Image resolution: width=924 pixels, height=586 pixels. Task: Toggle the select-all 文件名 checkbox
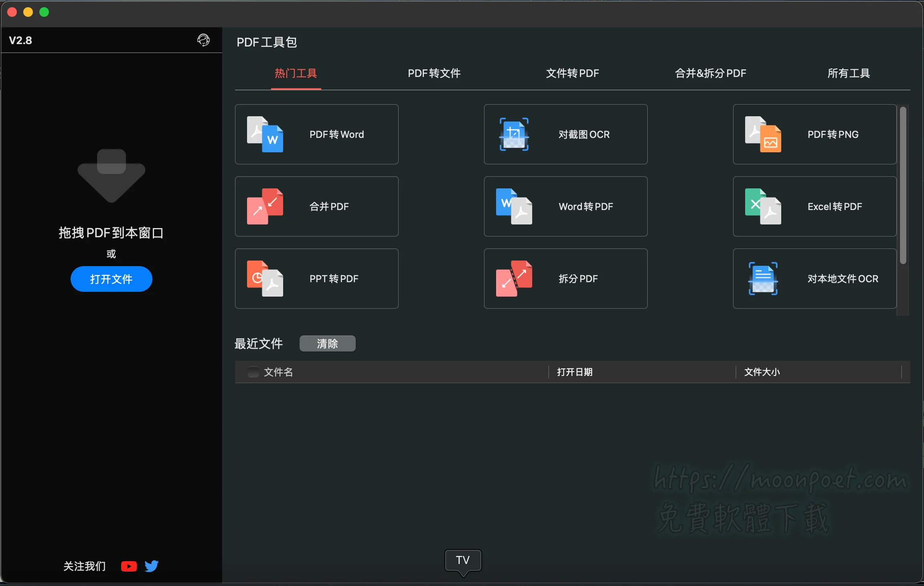253,372
